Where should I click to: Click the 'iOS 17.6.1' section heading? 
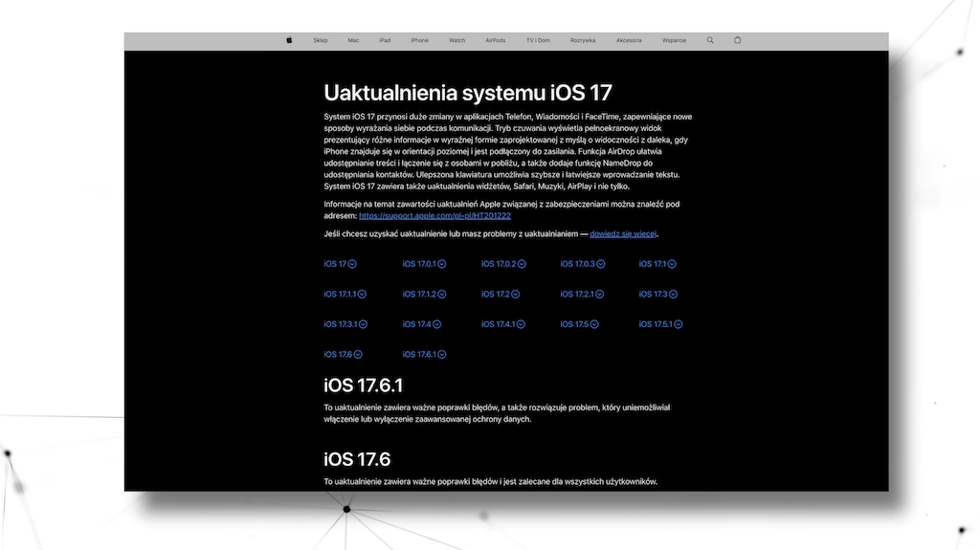pos(363,385)
